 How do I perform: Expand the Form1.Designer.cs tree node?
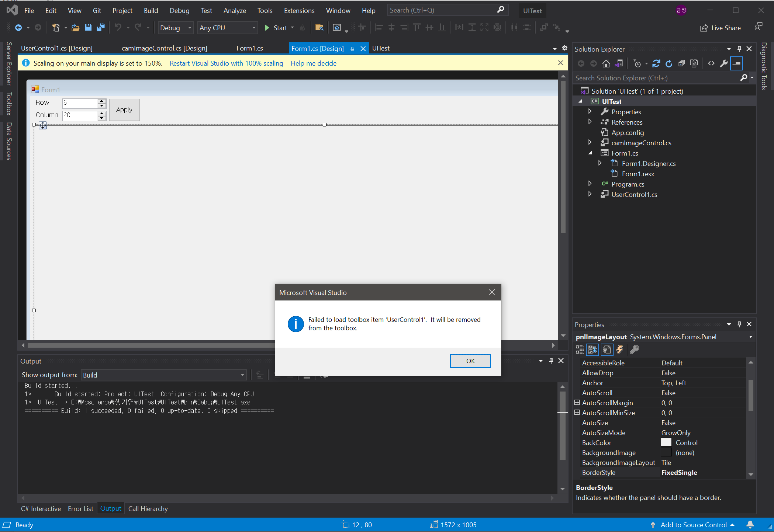(600, 163)
